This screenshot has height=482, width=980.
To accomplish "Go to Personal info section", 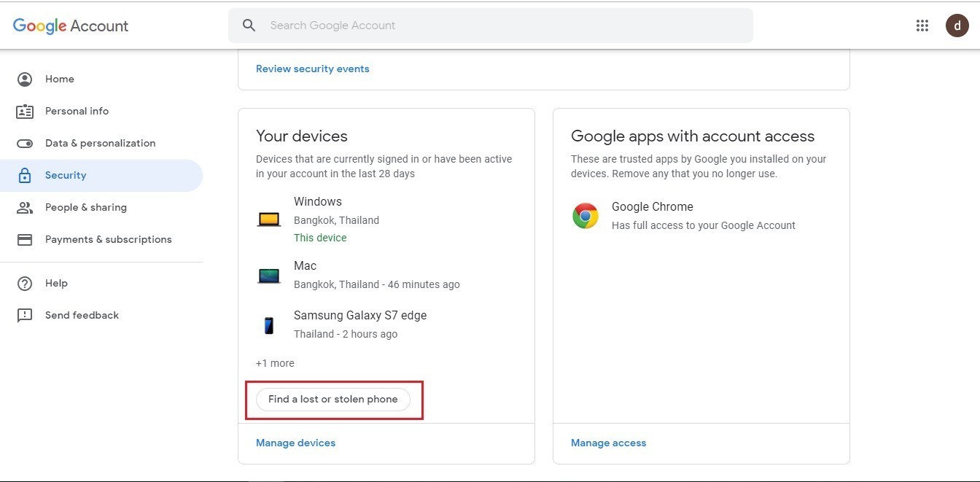I will [x=77, y=111].
